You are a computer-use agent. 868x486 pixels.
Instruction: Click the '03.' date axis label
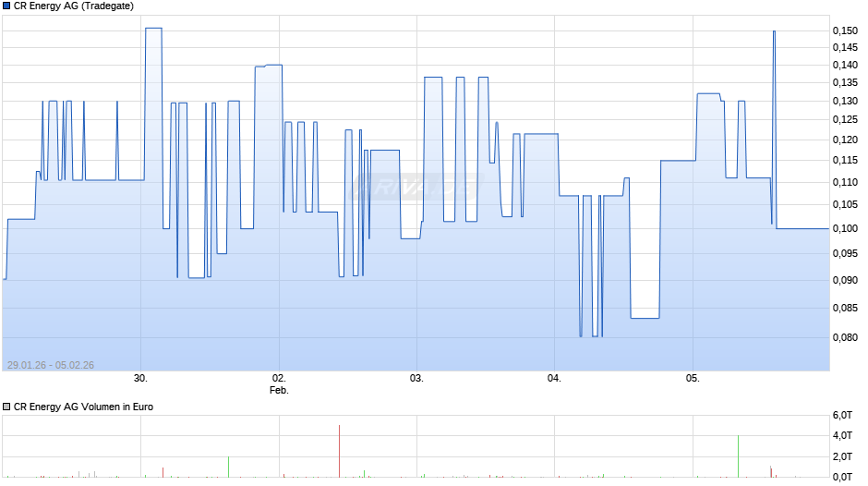click(416, 379)
